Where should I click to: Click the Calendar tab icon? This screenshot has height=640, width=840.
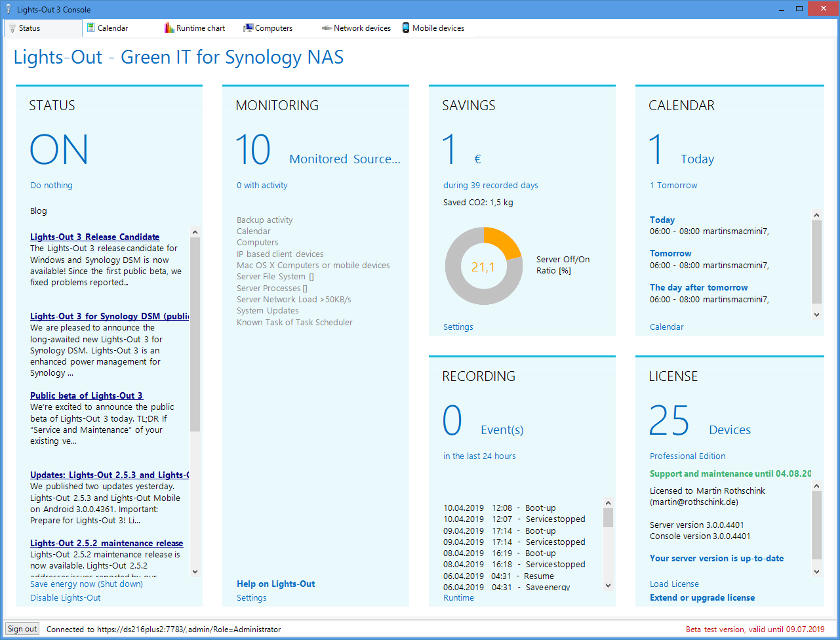tap(91, 28)
